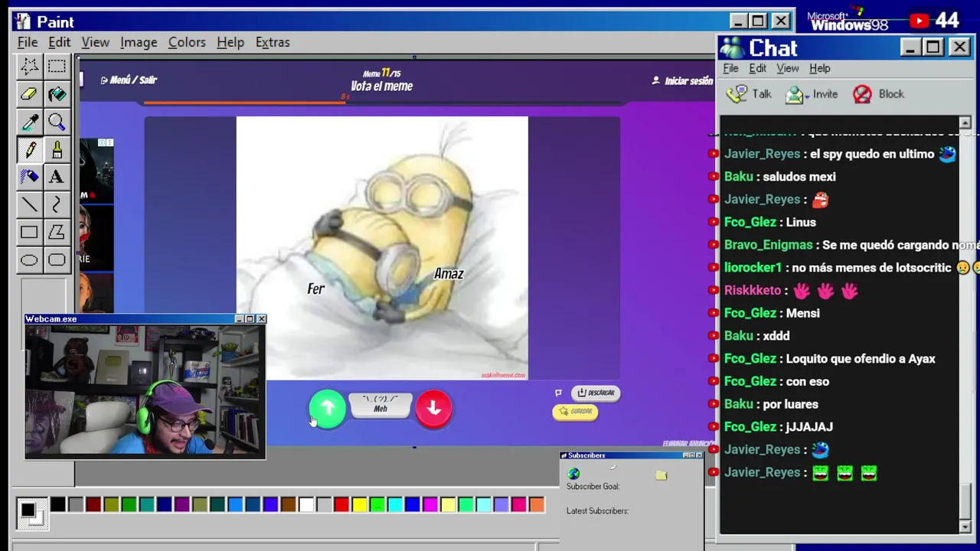Report the meme with flag icon
This screenshot has height=551, width=980.
[558, 393]
